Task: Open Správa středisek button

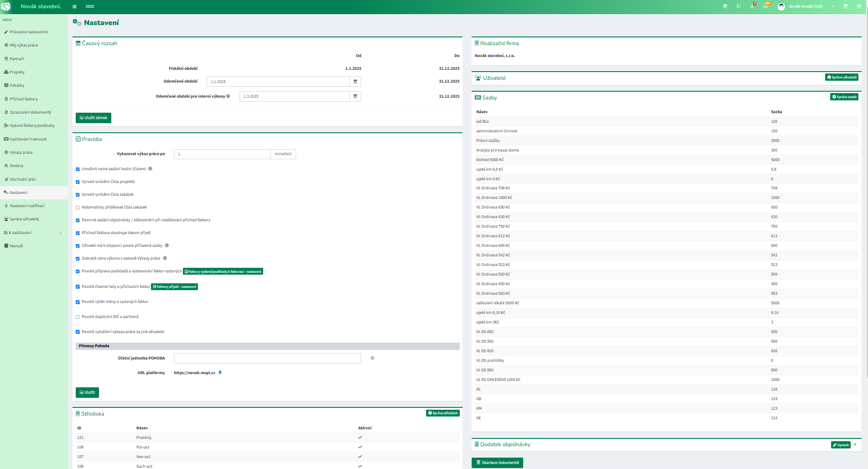Action: [443, 413]
